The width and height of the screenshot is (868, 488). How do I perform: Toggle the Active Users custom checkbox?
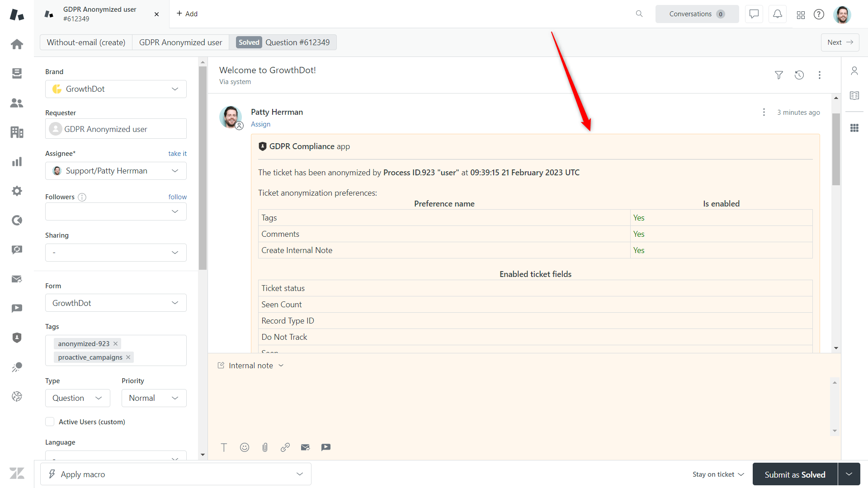(x=50, y=421)
